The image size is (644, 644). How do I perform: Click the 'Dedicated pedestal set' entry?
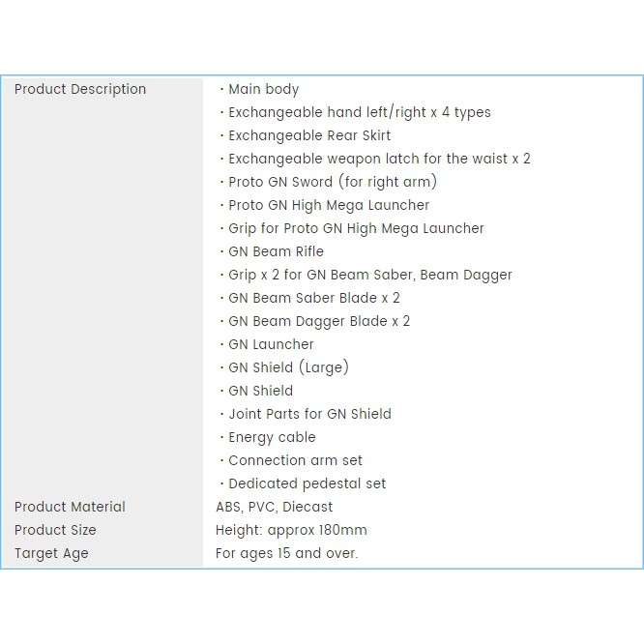pyautogui.click(x=307, y=483)
